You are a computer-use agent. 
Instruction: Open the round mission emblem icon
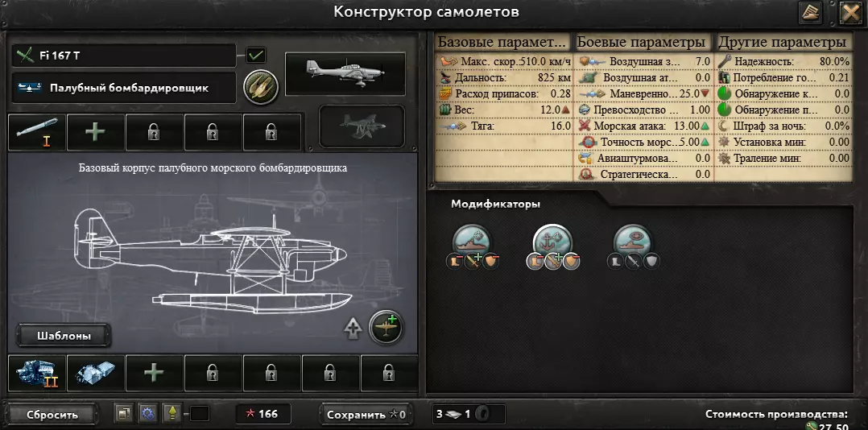click(261, 86)
